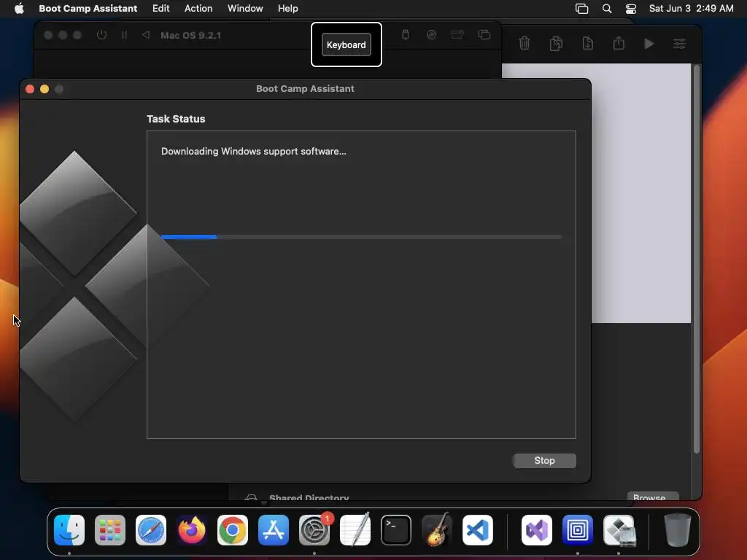Launch Google Chrome from the Dock
Image resolution: width=747 pixels, height=560 pixels.
233,530
